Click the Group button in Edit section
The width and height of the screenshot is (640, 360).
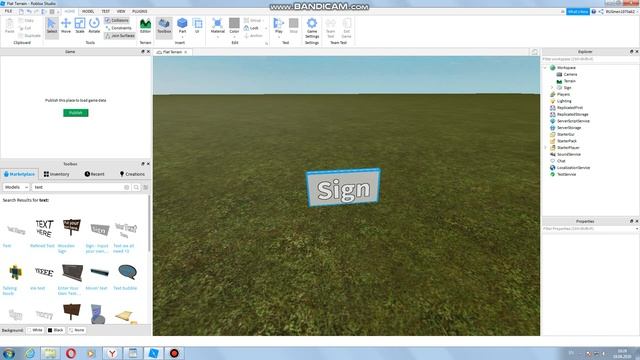pyautogui.click(x=253, y=20)
